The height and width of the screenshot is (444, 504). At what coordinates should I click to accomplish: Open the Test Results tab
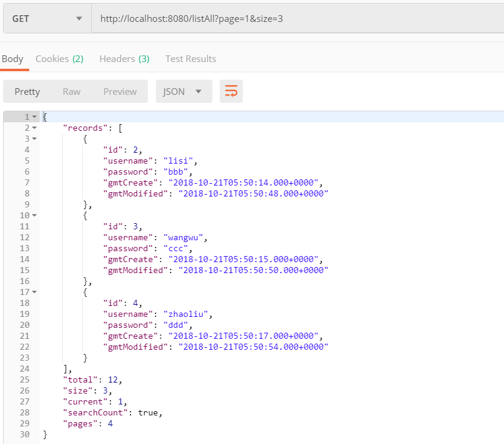tap(191, 59)
